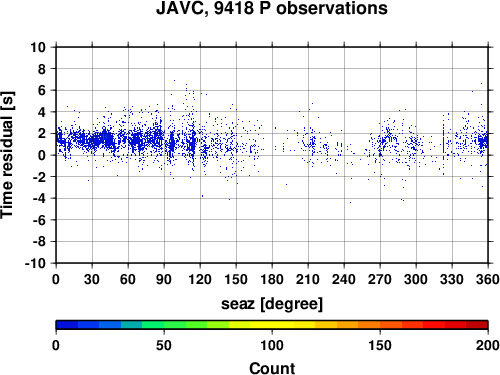
Task: Click the orange segment of the colorbar
Action: tap(369, 325)
